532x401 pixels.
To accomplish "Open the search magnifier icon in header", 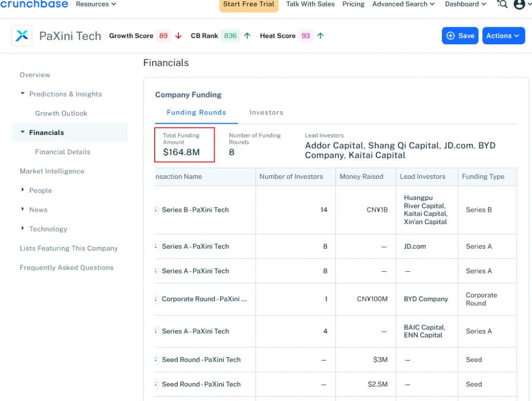I will click(502, 4).
